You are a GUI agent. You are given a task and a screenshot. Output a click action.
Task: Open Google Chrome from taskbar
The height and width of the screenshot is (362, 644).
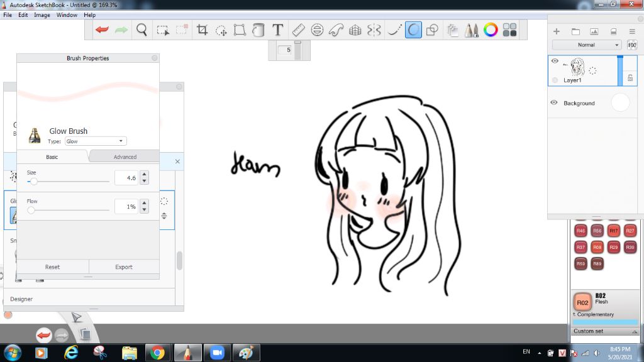point(157,353)
